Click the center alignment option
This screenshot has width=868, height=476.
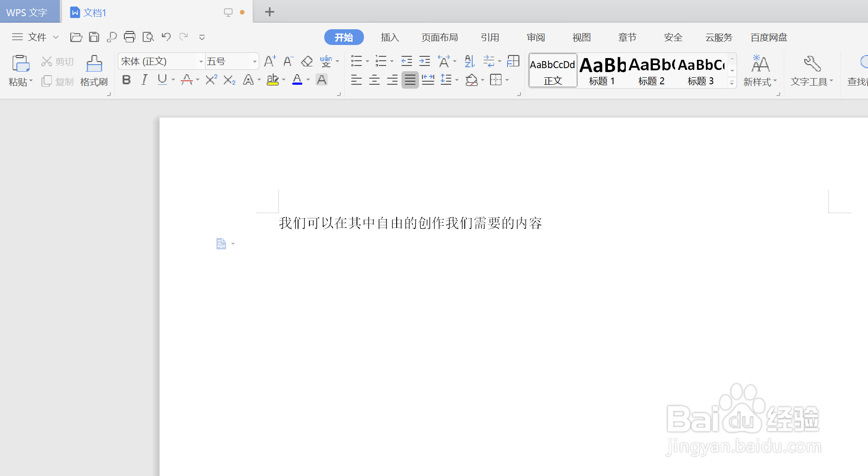(374, 79)
